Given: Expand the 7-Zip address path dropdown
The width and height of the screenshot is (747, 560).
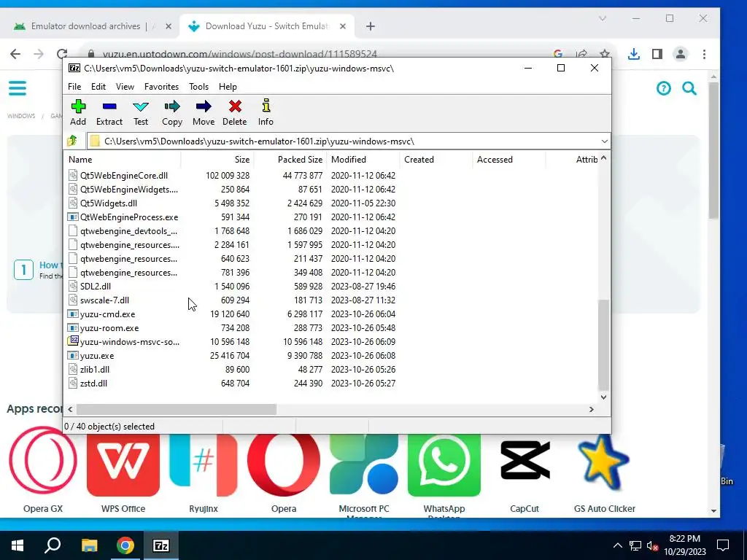Looking at the screenshot, I should click(604, 141).
